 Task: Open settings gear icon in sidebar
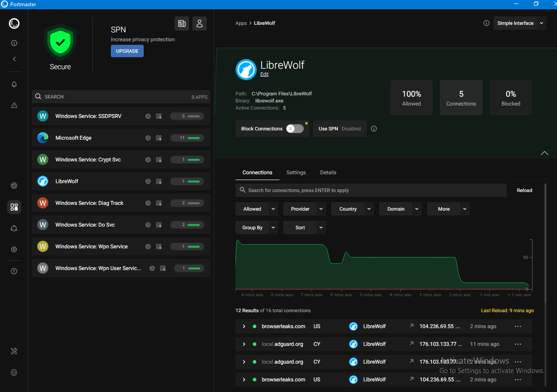pos(14,250)
